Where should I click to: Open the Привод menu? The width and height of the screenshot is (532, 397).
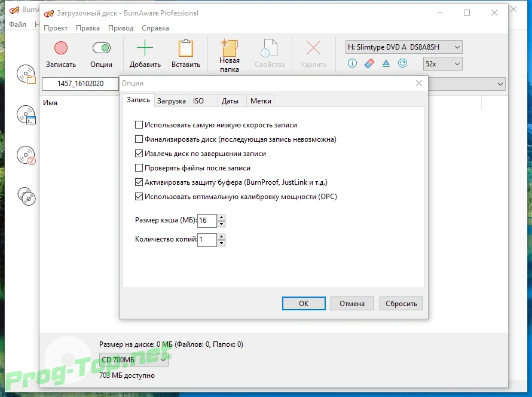pos(120,28)
